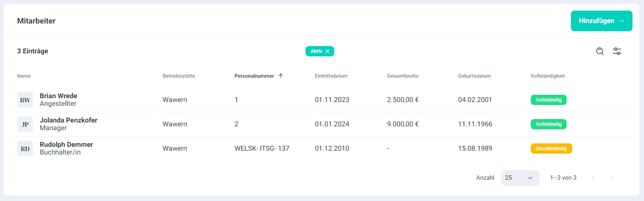Viewport: 644px width, 201px height.
Task: Click the RD avatar for Rudolph Demmer
Action: coord(25,149)
